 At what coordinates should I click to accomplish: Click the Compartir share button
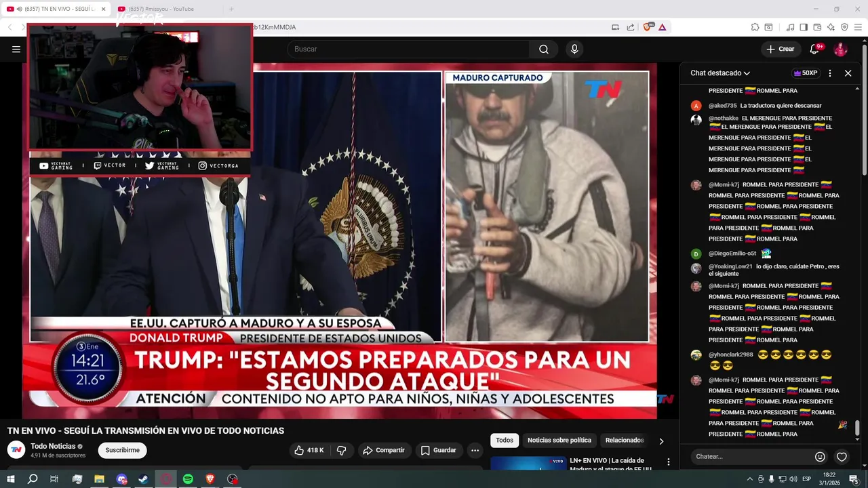(x=384, y=450)
